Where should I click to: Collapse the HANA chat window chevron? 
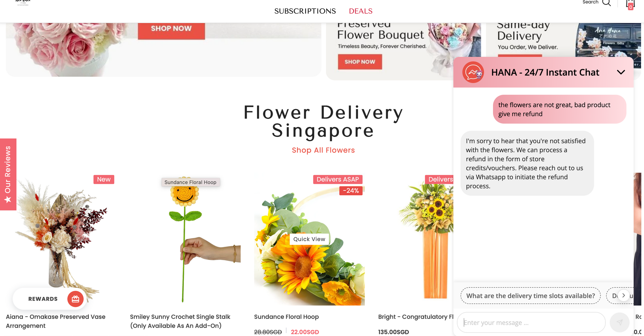621,72
